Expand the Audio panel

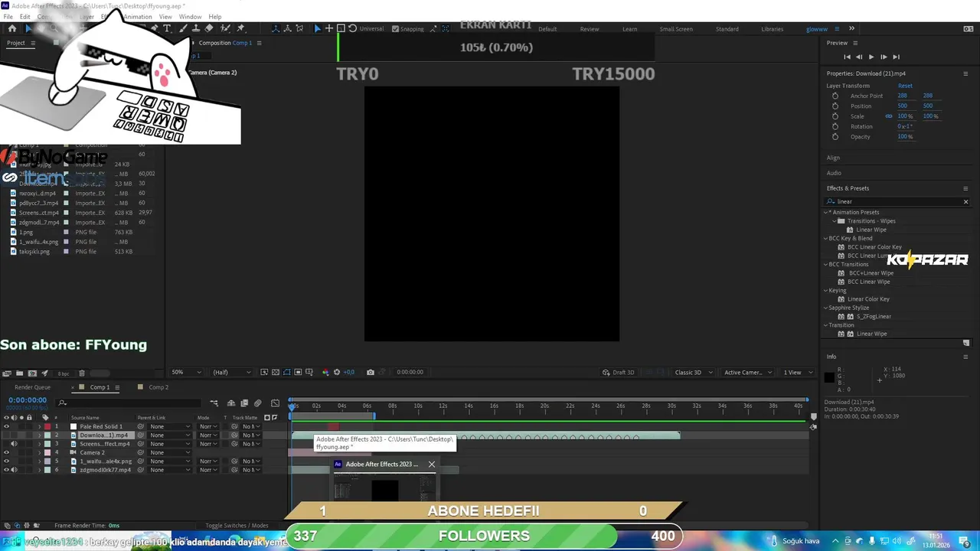[x=834, y=173]
